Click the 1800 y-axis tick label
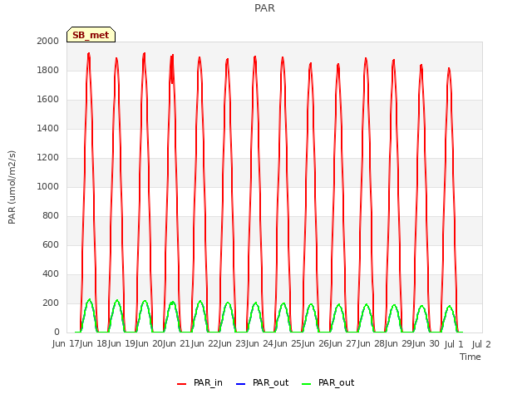Image resolution: width=532 pixels, height=399 pixels. tap(48, 70)
